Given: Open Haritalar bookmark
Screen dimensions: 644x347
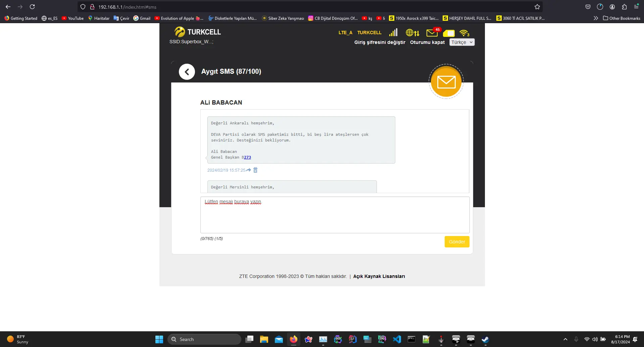Looking at the screenshot, I should [x=99, y=18].
